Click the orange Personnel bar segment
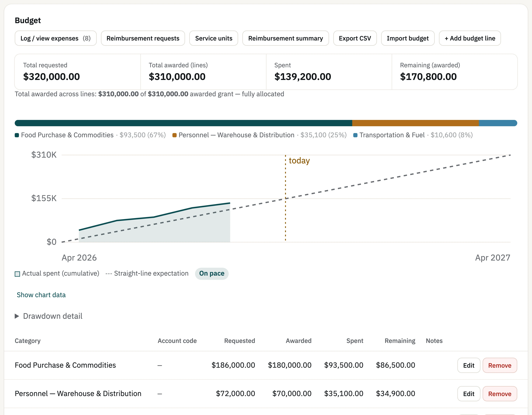Screen dimensions: 532x415 point(416,123)
